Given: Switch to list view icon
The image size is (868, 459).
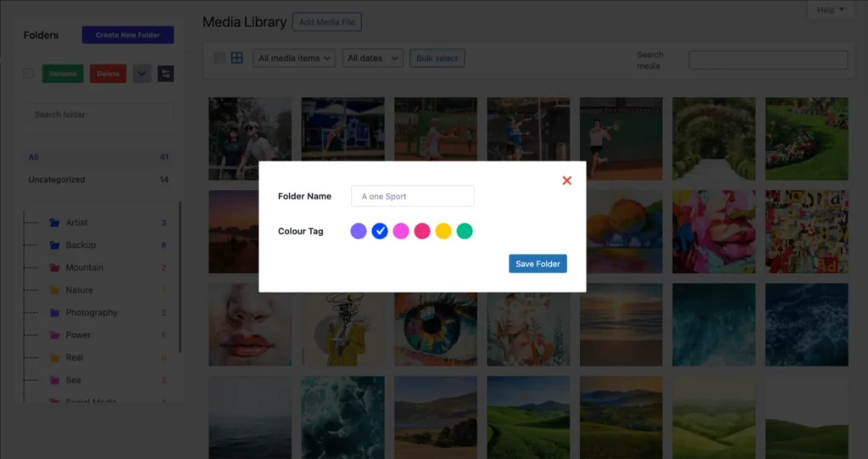Looking at the screenshot, I should pyautogui.click(x=220, y=58).
